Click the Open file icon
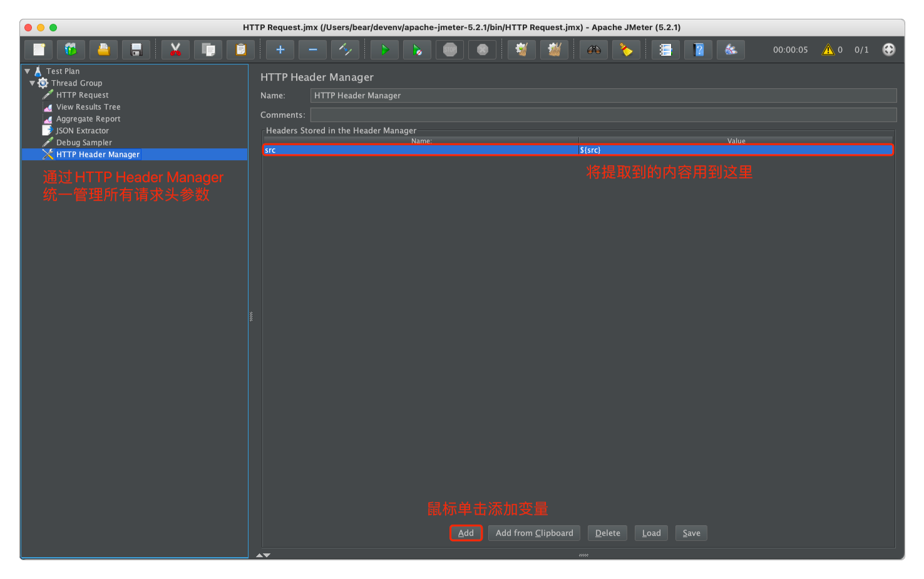The width and height of the screenshot is (924, 579). [104, 49]
